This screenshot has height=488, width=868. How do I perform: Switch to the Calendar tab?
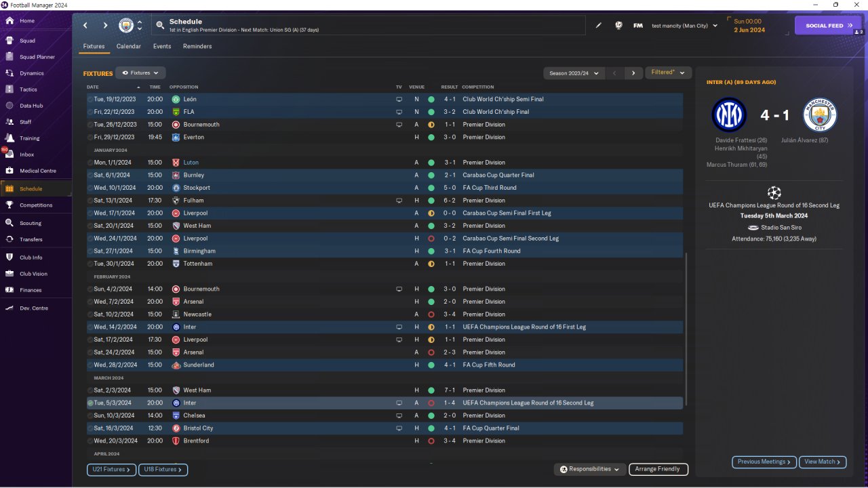[129, 47]
